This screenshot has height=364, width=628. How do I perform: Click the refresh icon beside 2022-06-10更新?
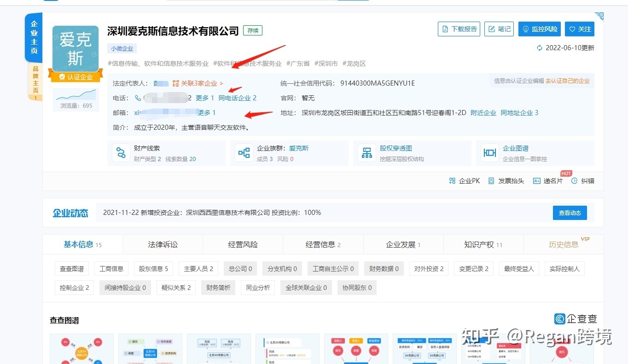coord(540,48)
